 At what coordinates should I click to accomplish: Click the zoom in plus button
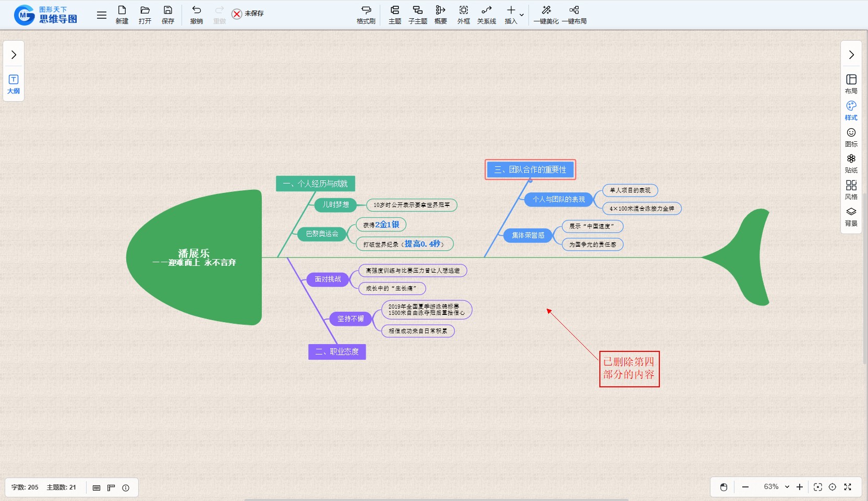[x=800, y=487]
